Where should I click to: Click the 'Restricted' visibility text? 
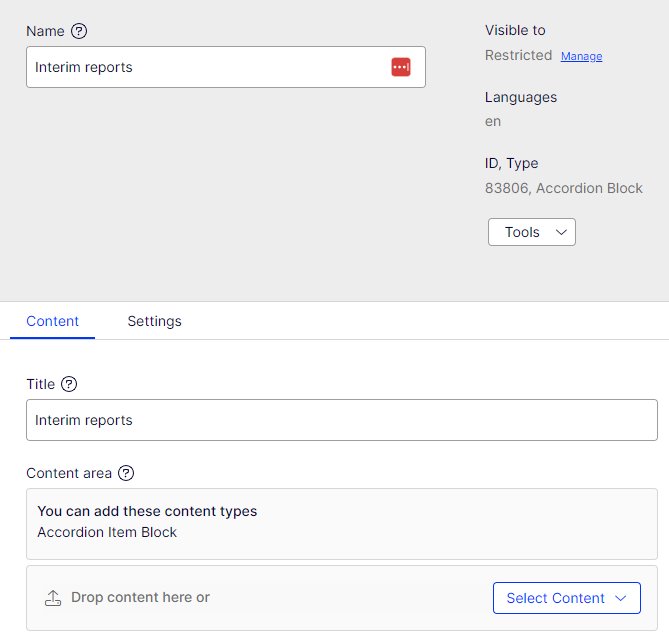click(518, 55)
